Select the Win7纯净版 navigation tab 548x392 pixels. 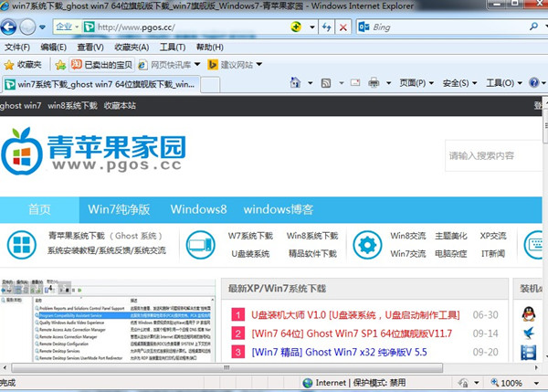click(119, 209)
